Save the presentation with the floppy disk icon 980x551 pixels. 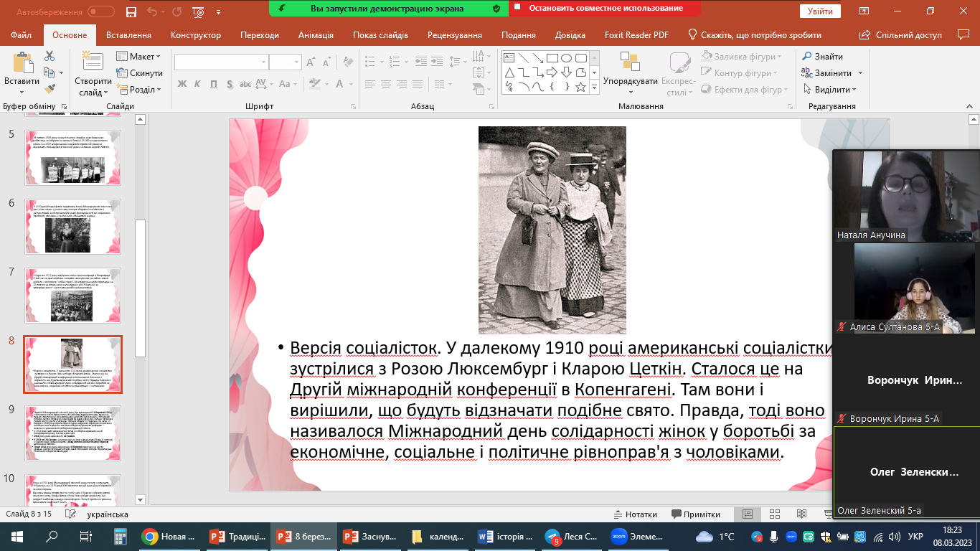coord(131,11)
